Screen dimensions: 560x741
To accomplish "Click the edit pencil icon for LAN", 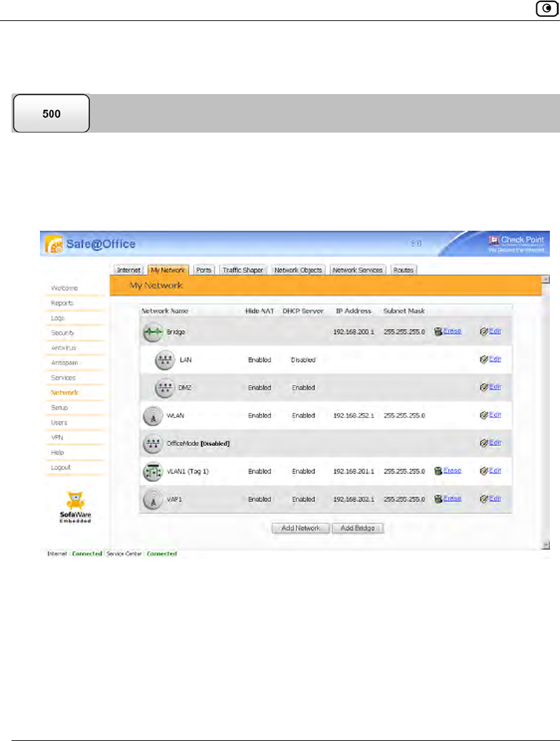I will (x=484, y=359).
